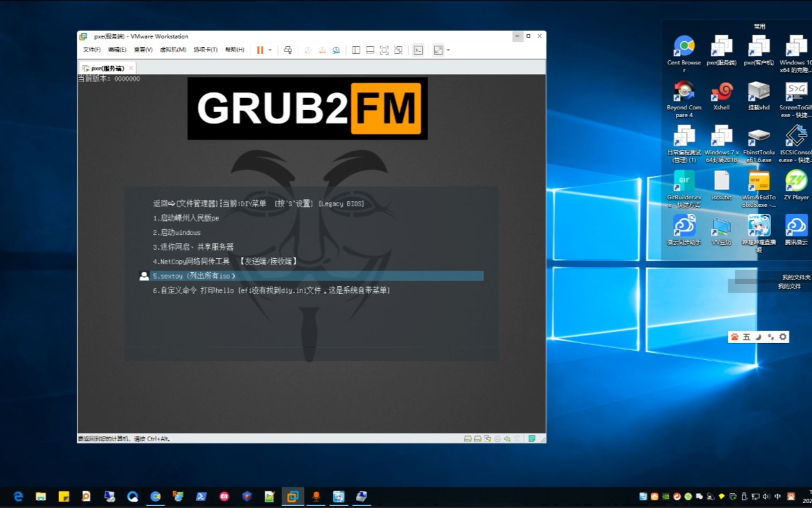The image size is (812, 508).
Task: Toggle the moon icon on IME toolbar
Action: tap(758, 337)
